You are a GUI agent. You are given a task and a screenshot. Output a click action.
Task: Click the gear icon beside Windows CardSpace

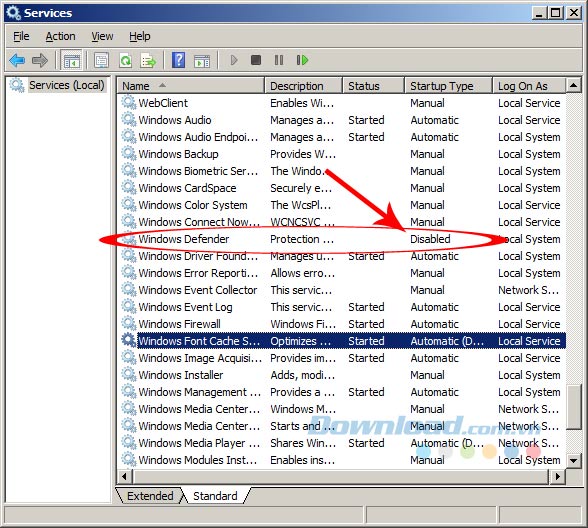pyautogui.click(x=129, y=188)
